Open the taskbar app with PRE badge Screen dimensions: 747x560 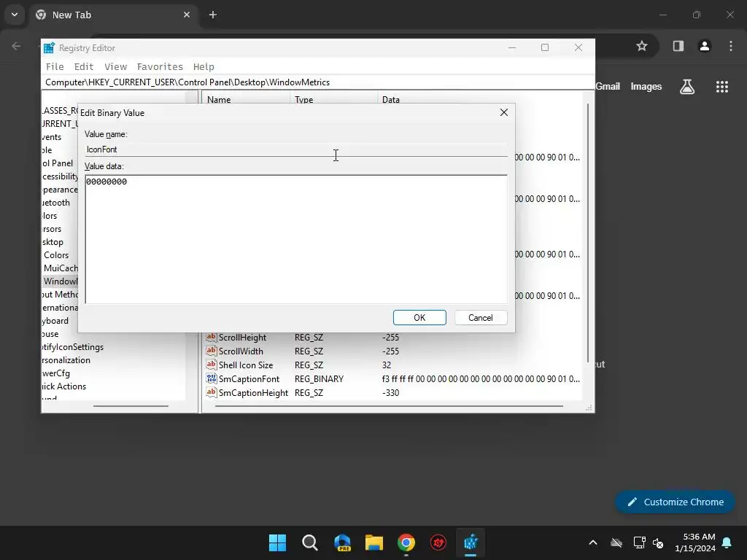[342, 542]
